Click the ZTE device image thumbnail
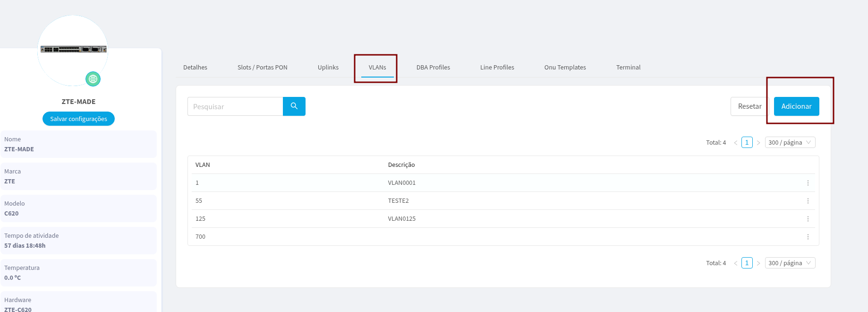868x312 pixels. pyautogui.click(x=73, y=49)
